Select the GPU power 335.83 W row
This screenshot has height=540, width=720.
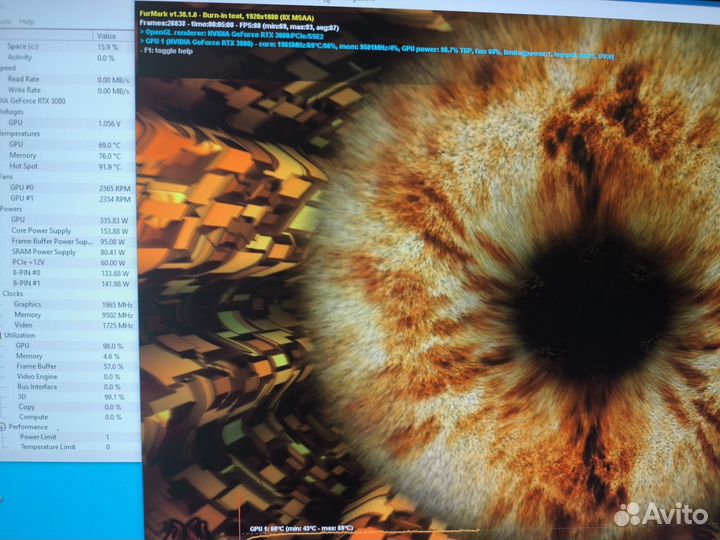pyautogui.click(x=68, y=220)
